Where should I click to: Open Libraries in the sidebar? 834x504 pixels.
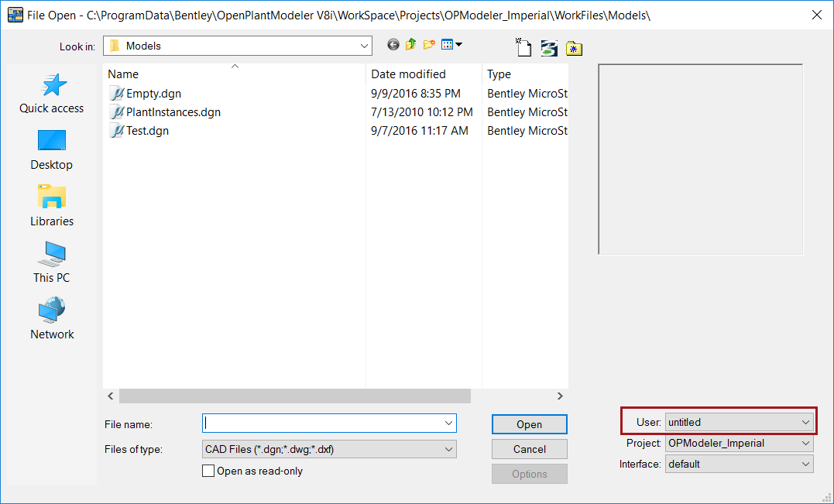(x=52, y=206)
